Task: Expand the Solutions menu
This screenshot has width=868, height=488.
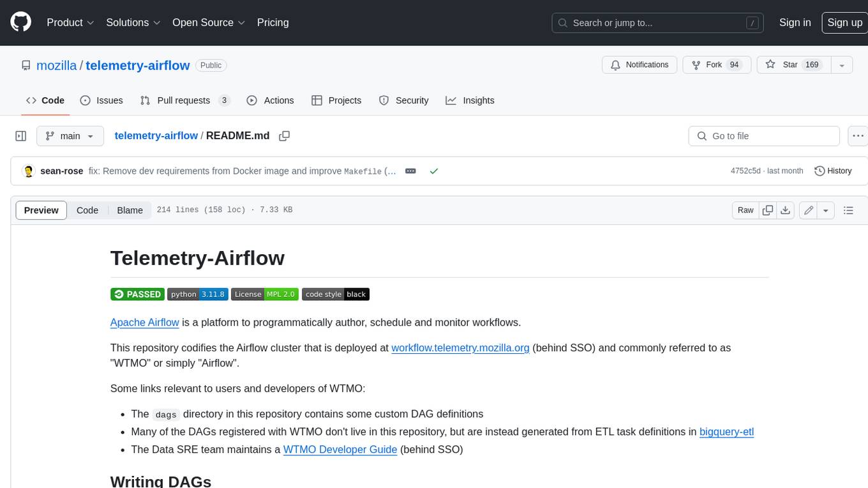Action: click(x=133, y=22)
